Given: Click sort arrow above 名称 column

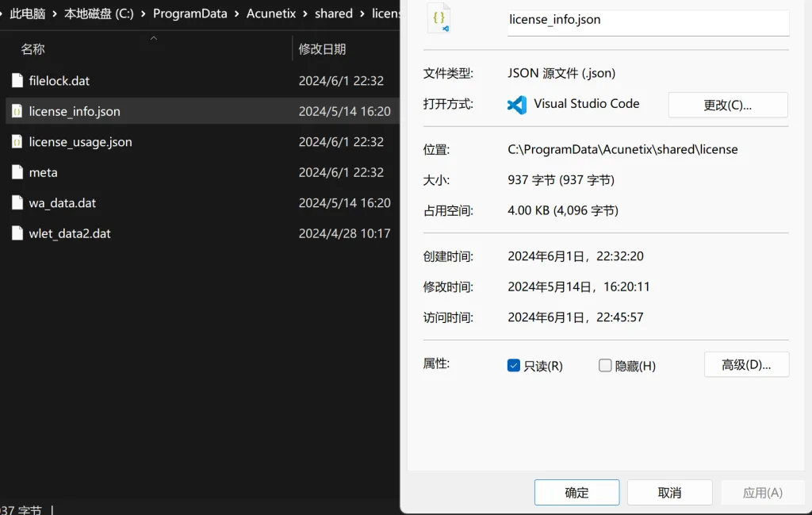Looking at the screenshot, I should [153, 38].
